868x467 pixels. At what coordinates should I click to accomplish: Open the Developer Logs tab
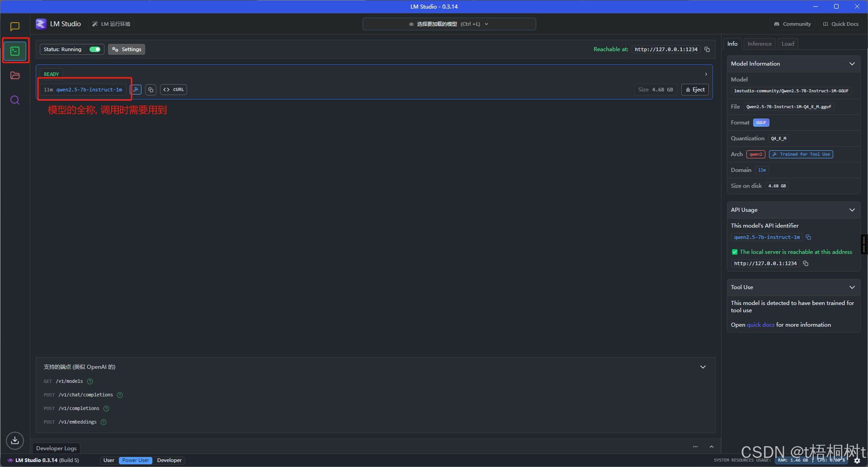coord(57,448)
